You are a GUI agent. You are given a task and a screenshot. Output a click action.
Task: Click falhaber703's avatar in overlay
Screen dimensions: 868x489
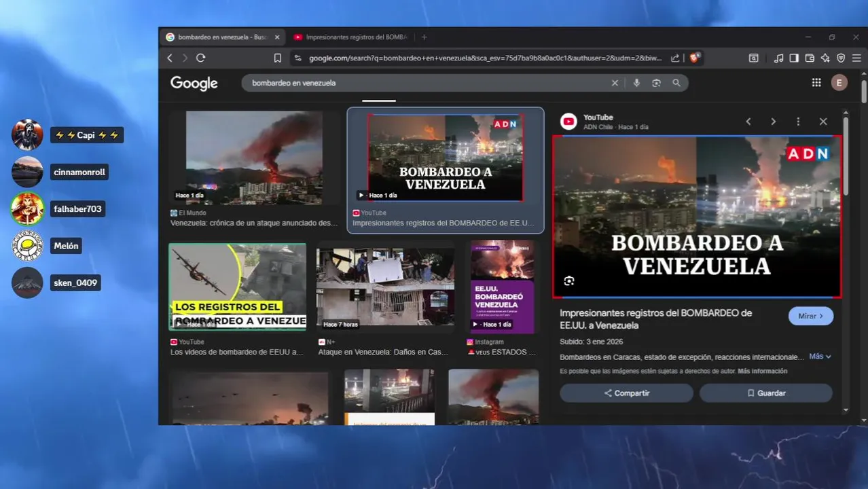(x=27, y=209)
